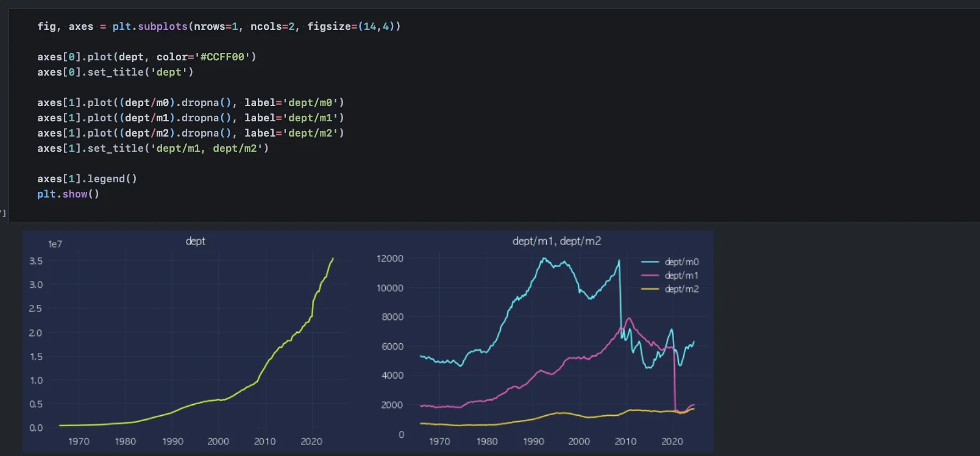Click the plt.show() line in the code cell

point(68,194)
